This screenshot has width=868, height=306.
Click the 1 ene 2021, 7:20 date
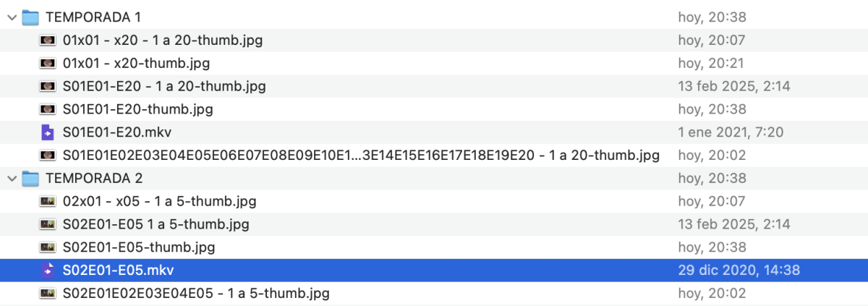[x=731, y=132]
